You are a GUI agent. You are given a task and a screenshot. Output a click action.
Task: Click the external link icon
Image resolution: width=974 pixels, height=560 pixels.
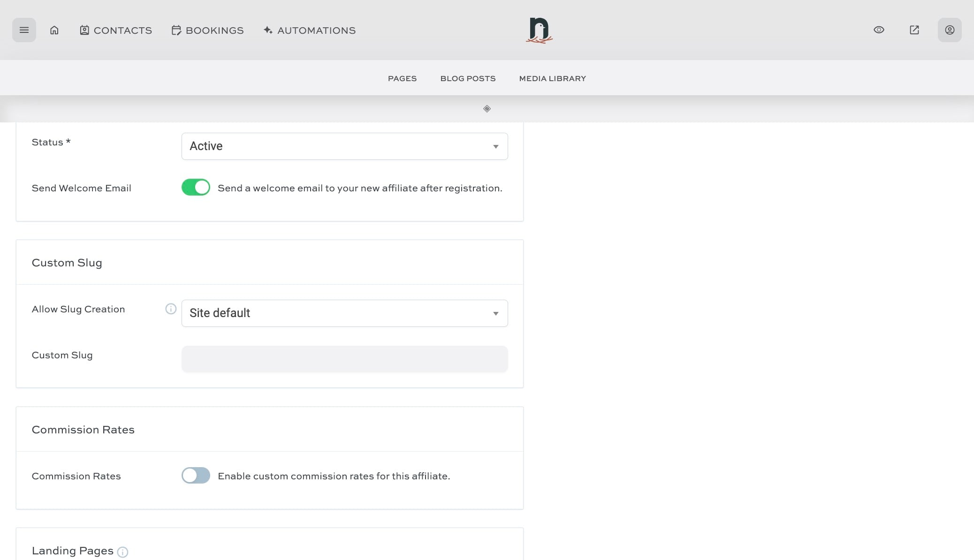coord(914,30)
